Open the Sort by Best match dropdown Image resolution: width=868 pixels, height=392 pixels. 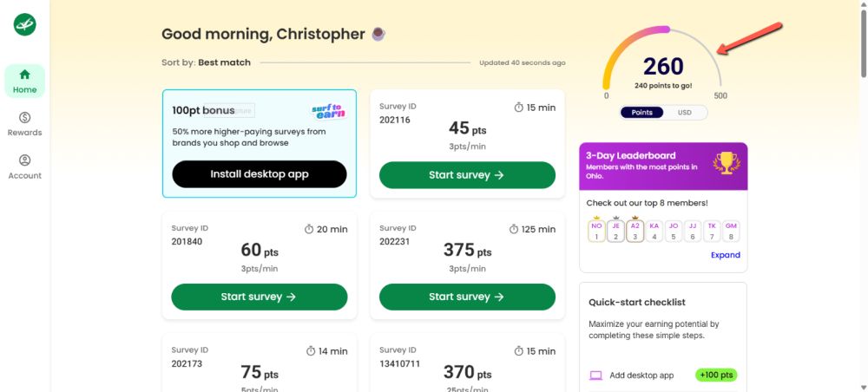click(x=224, y=62)
